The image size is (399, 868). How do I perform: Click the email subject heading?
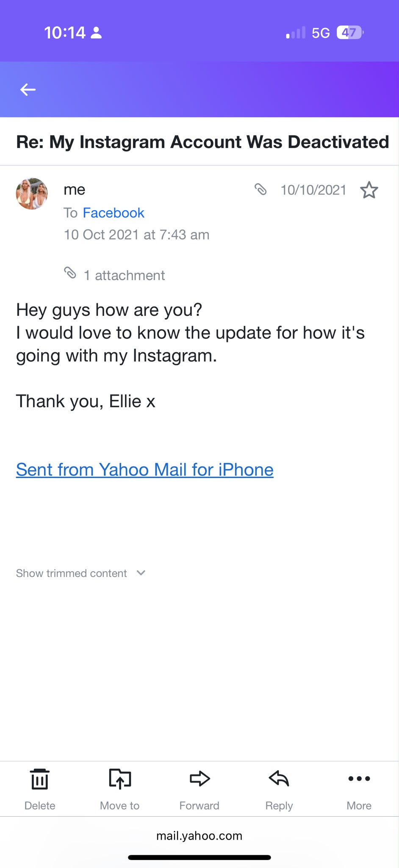click(x=202, y=142)
